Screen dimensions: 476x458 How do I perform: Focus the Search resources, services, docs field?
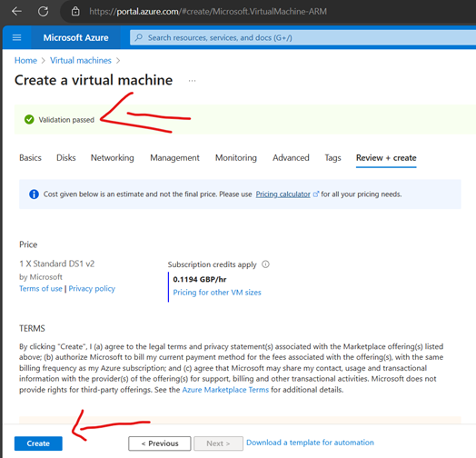[x=303, y=37]
